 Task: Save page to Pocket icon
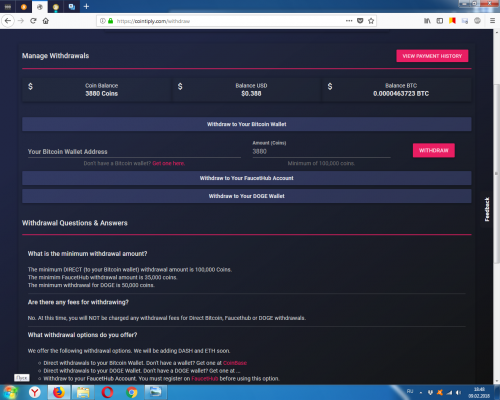360,21
